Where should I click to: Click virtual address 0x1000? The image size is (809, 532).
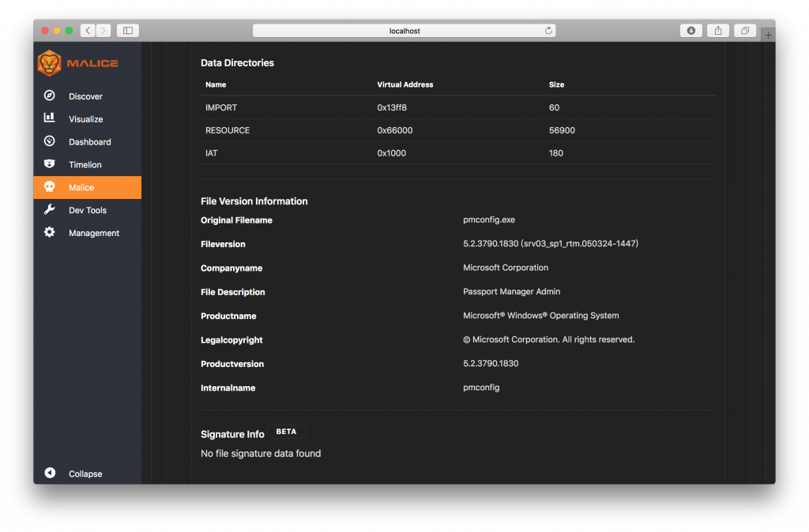(x=392, y=153)
